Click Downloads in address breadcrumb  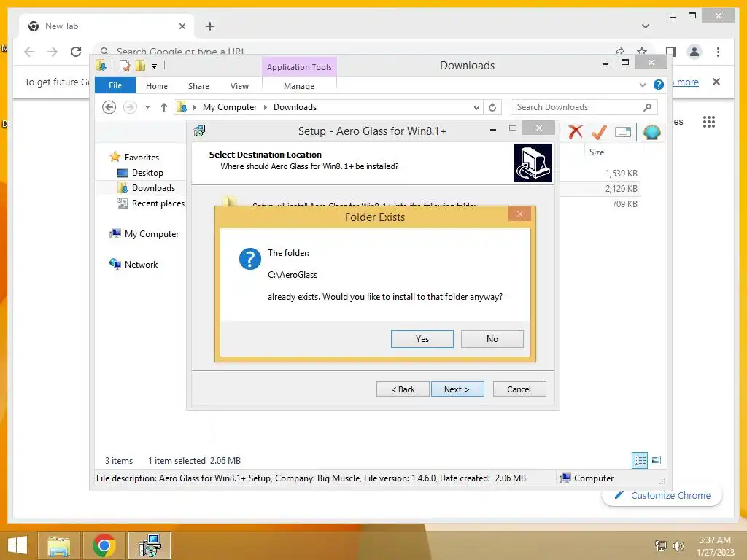[295, 107]
